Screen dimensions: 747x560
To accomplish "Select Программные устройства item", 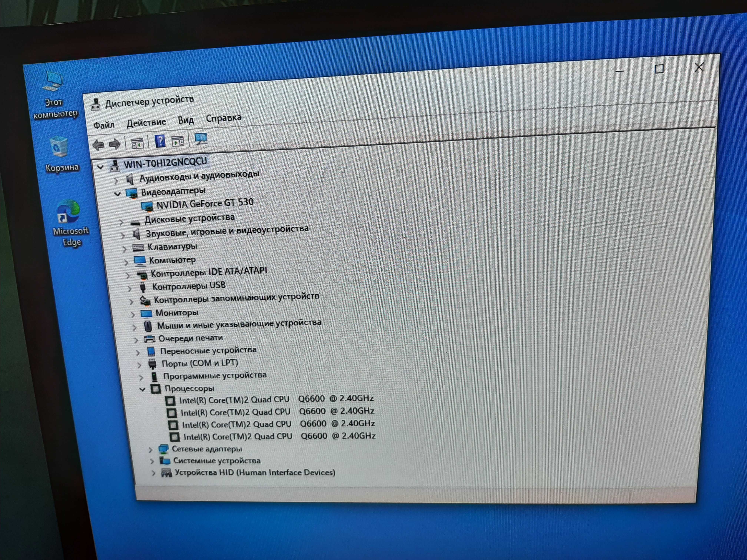I will click(215, 376).
